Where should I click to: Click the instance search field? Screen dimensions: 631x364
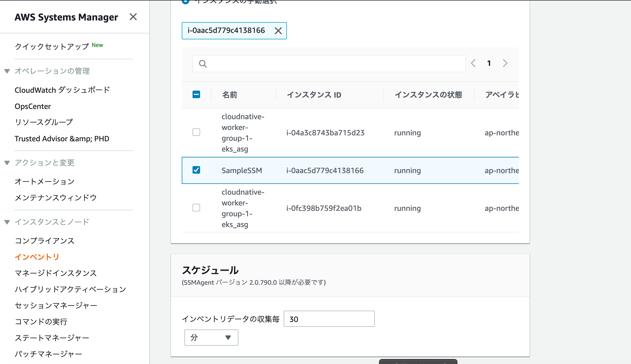329,64
